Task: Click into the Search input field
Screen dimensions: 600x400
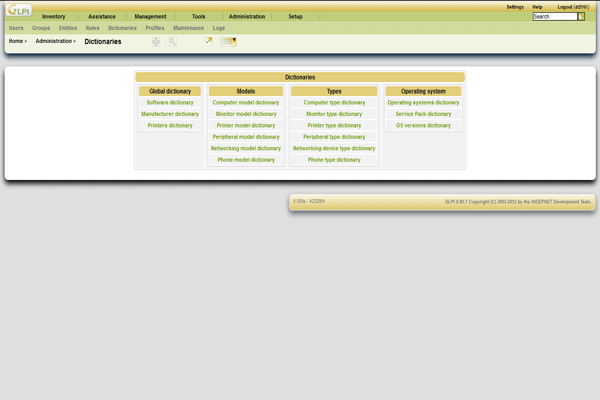Action: [555, 17]
